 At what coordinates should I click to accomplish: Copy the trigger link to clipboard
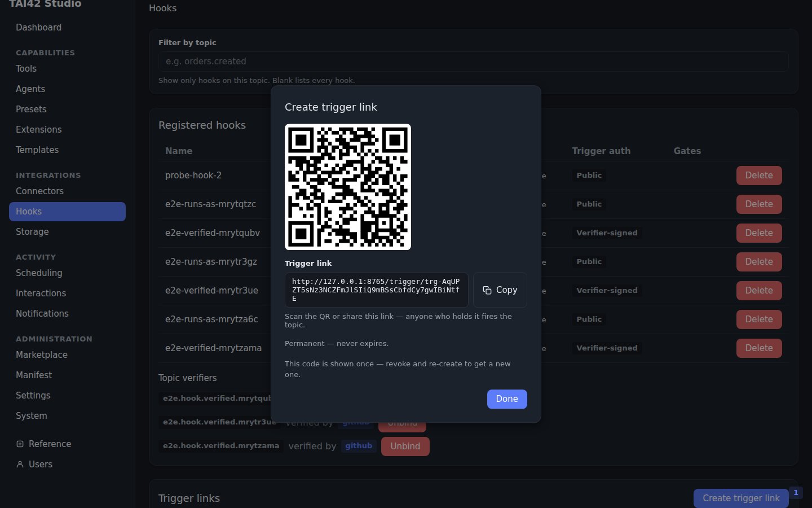coord(500,290)
